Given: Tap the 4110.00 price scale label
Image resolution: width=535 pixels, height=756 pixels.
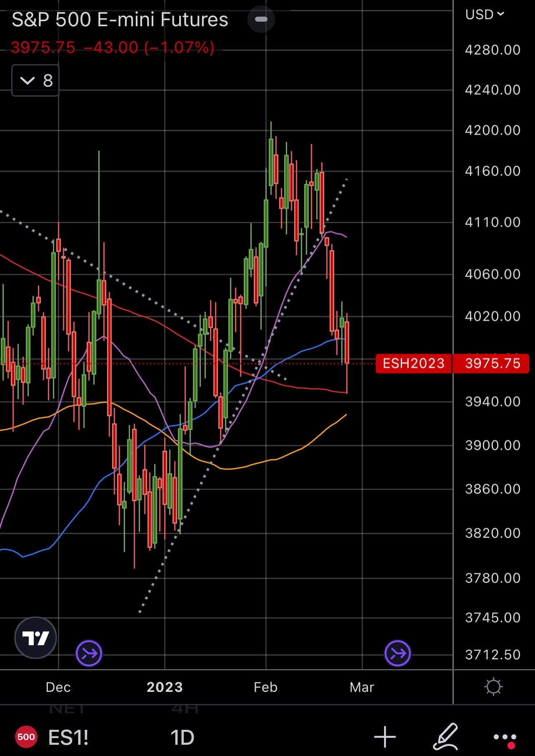Looking at the screenshot, I should (x=492, y=222).
